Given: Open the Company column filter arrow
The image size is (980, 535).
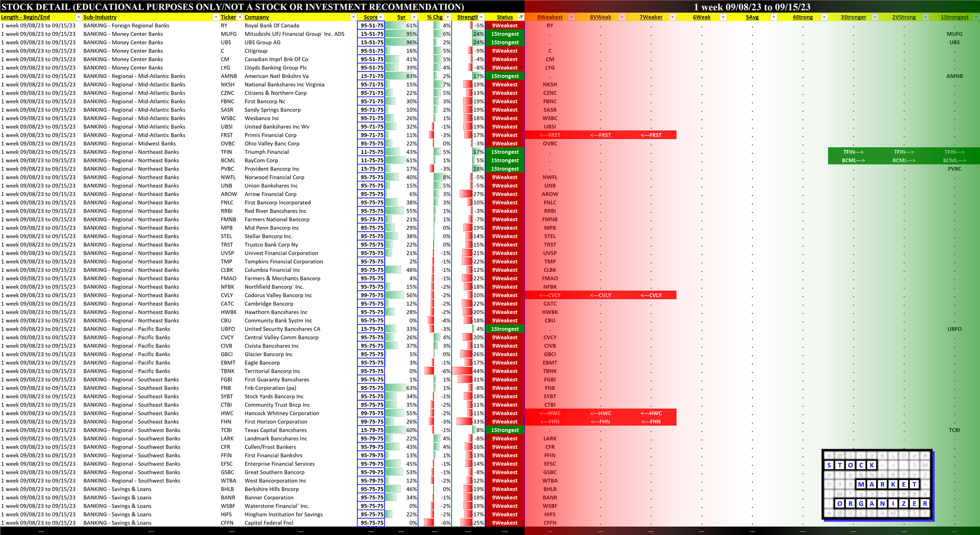Looking at the screenshot, I should pyautogui.click(x=353, y=17).
